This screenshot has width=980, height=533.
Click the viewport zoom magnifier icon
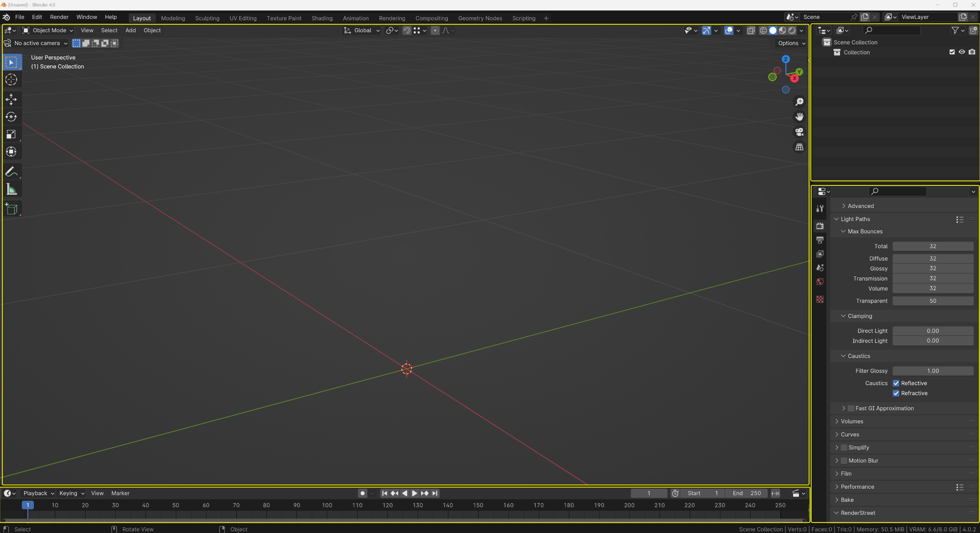point(799,102)
